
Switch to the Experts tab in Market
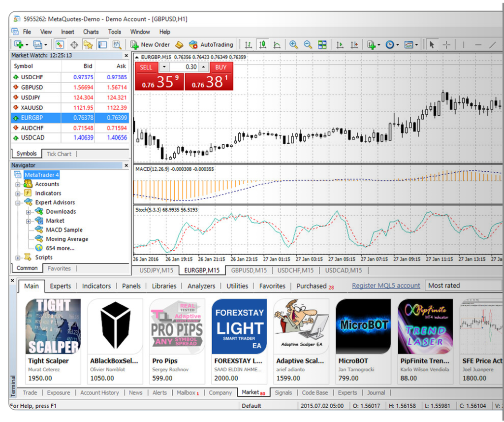click(61, 286)
